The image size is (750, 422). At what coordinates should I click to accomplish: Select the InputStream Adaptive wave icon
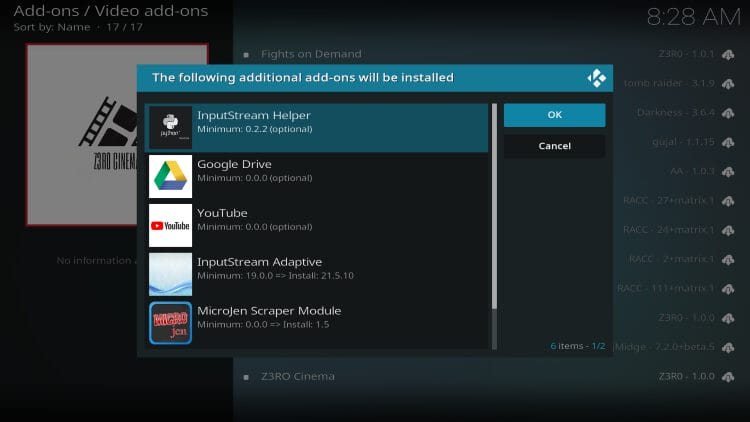(x=170, y=274)
